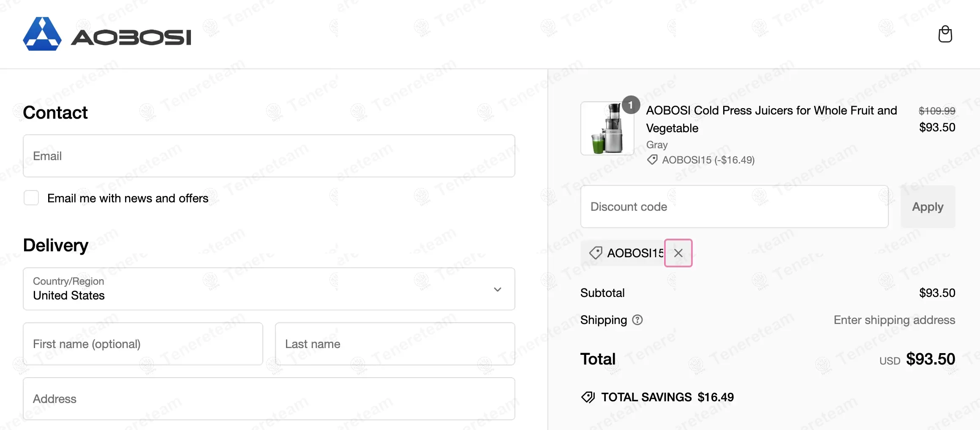Image resolution: width=980 pixels, height=430 pixels.
Task: Click the tag icon in the AOBOSI15 chip
Action: (596, 253)
